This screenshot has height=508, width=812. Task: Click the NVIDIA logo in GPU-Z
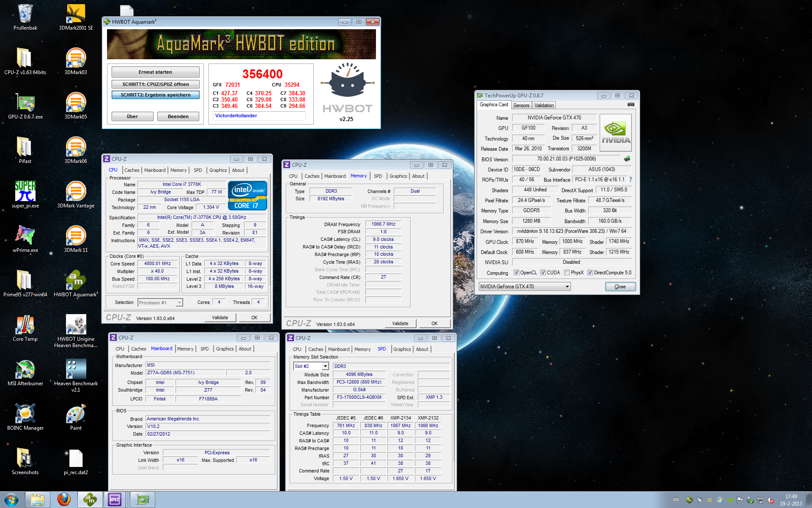(616, 133)
